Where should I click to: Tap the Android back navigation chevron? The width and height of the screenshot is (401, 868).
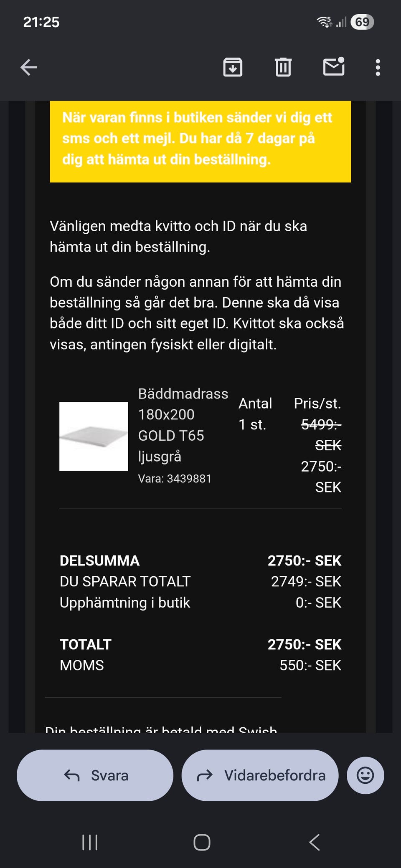click(315, 842)
